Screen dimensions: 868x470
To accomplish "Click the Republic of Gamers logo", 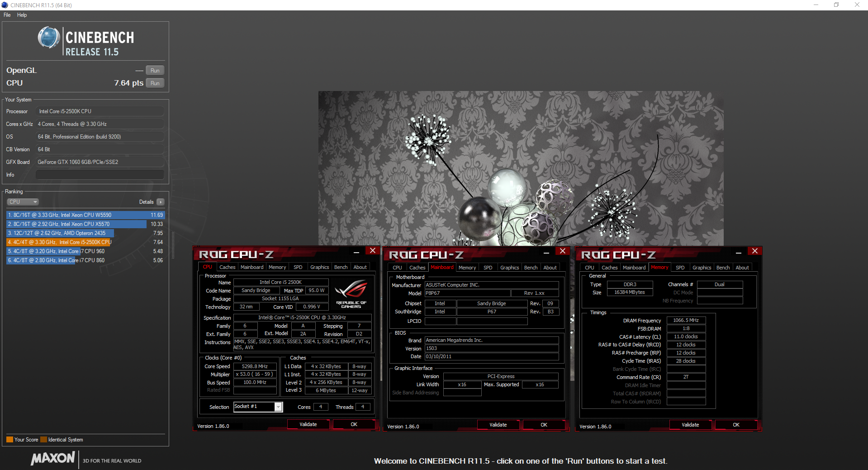I will tap(351, 294).
